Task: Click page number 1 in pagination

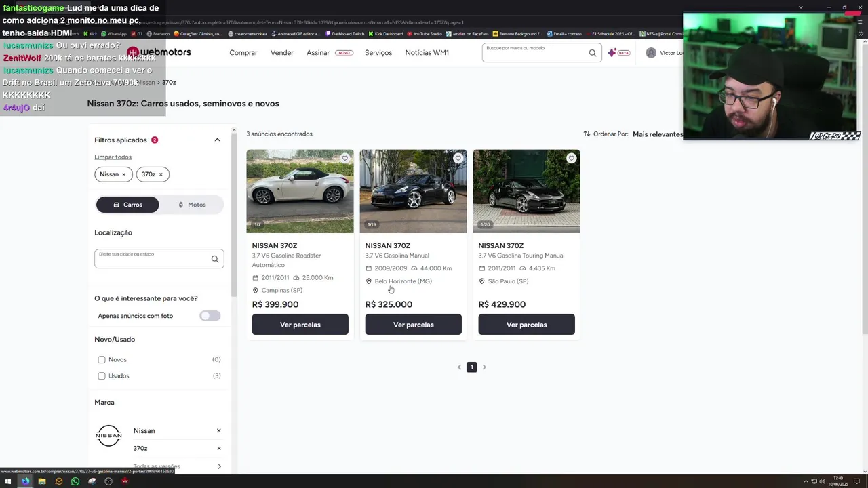Action: tap(472, 367)
